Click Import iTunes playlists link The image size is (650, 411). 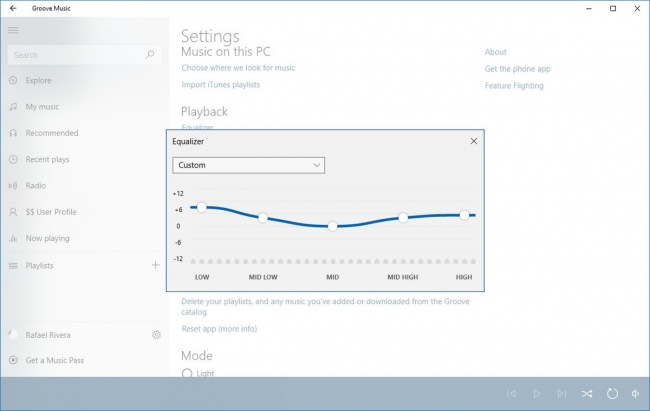coord(221,85)
